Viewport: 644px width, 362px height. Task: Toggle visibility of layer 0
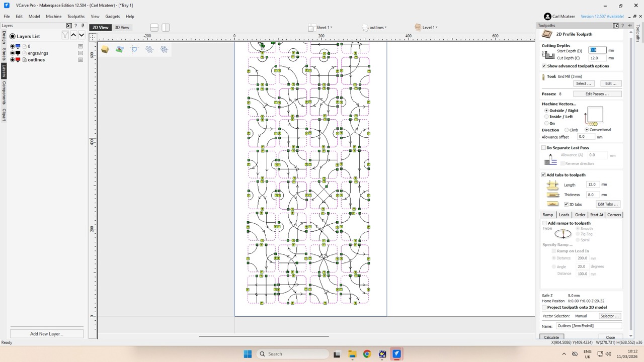click(x=13, y=46)
